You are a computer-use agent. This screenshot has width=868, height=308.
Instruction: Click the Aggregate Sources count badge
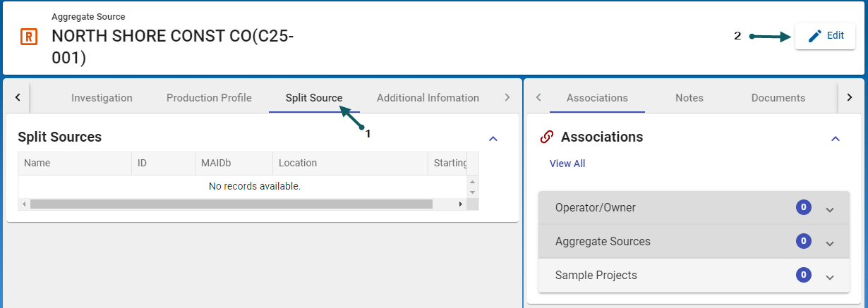click(803, 241)
